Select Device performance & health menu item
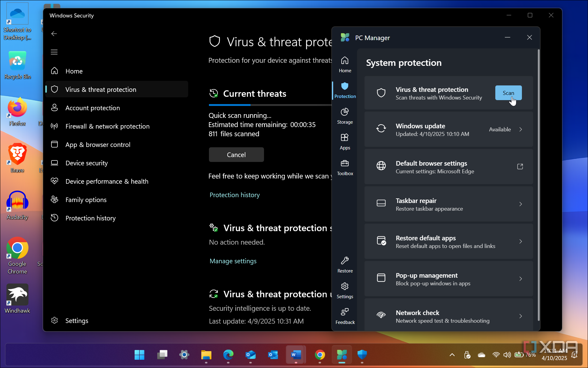The width and height of the screenshot is (588, 368). (106, 181)
